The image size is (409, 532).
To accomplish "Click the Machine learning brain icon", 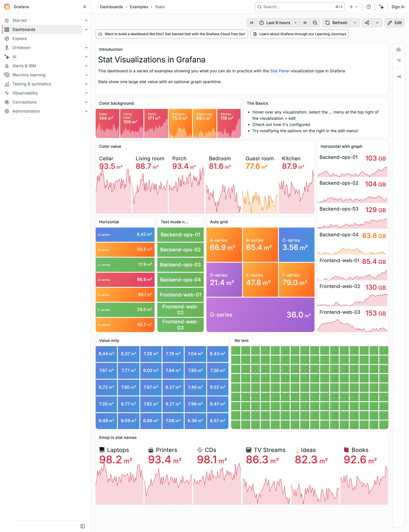I will pos(7,75).
